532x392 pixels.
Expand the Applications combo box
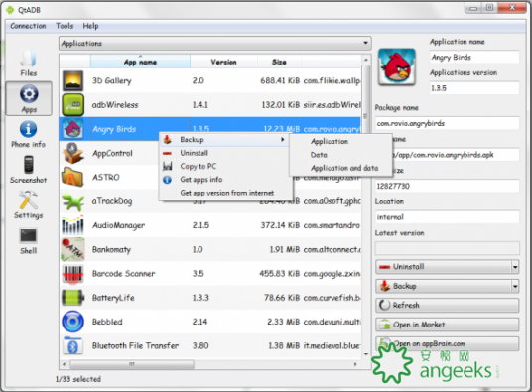215,44
